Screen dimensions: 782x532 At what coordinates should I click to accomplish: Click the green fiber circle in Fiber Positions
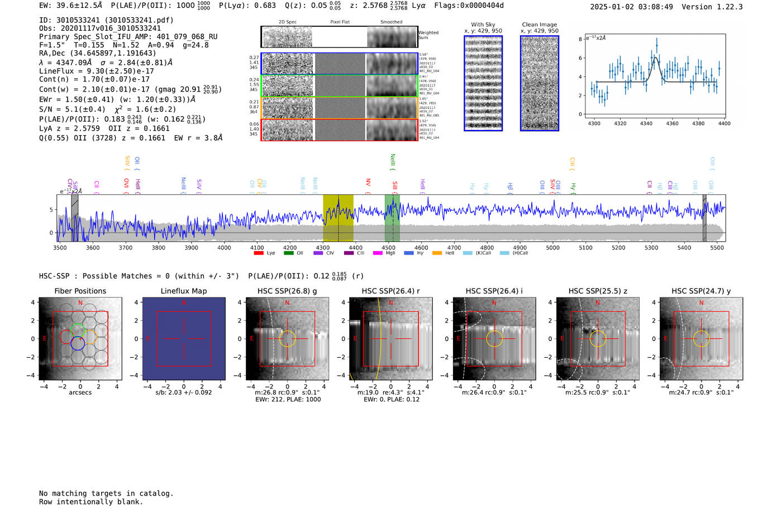click(78, 330)
